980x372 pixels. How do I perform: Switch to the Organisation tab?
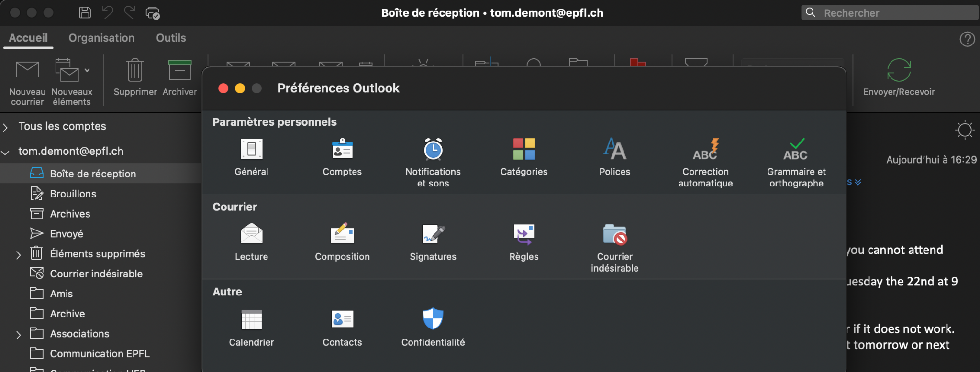coord(101,38)
